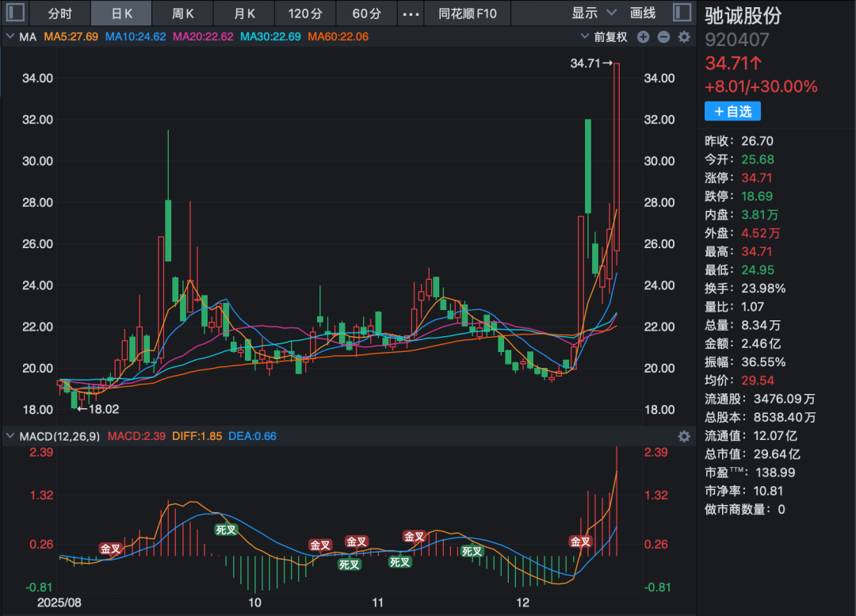The height and width of the screenshot is (616, 856).
Task: Click the 34.71 highest price marker
Action: click(x=591, y=63)
